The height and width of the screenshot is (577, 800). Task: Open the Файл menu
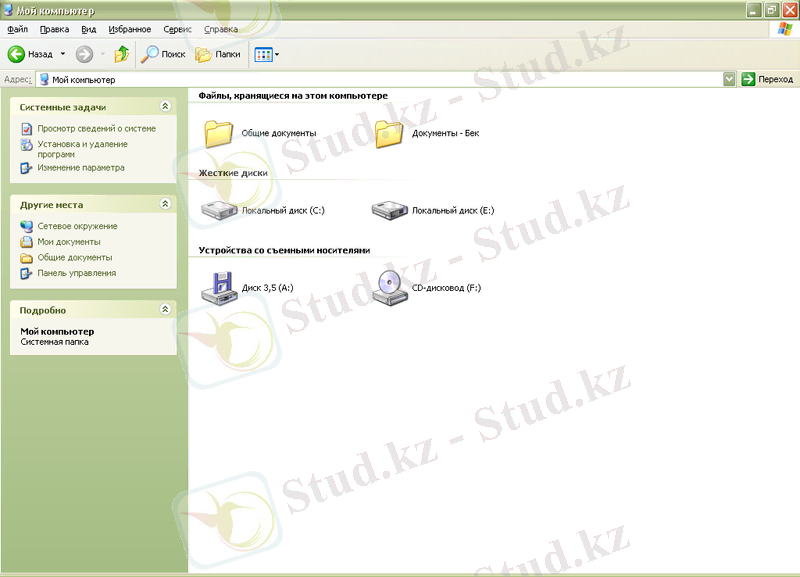tap(17, 30)
